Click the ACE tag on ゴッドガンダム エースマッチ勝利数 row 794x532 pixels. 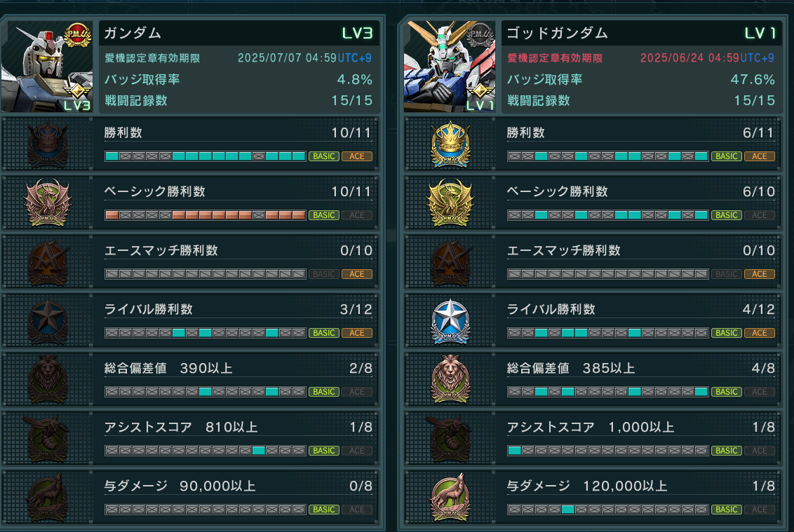pos(759,274)
